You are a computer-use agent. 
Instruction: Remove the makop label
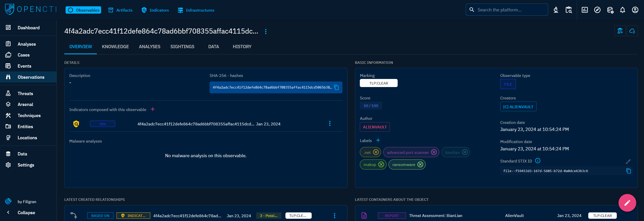pyautogui.click(x=381, y=164)
